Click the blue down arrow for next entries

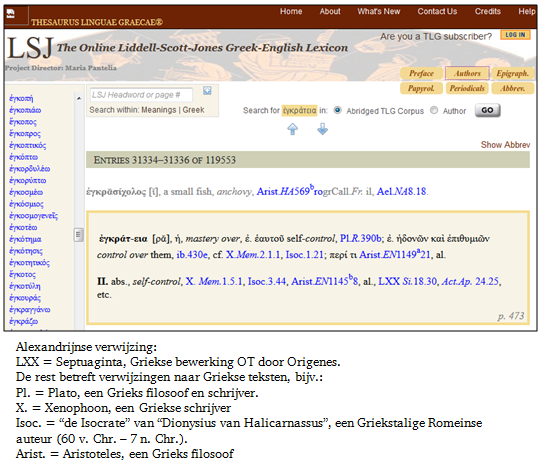[323, 129]
